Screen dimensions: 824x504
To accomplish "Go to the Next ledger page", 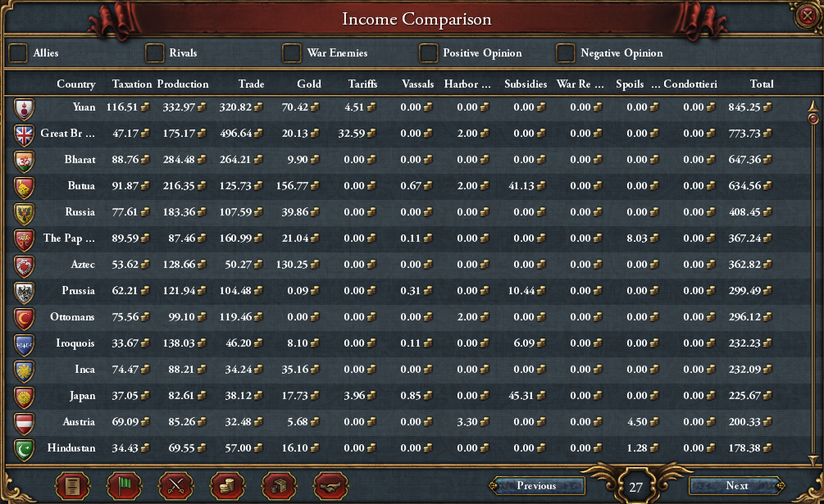I will 737,486.
